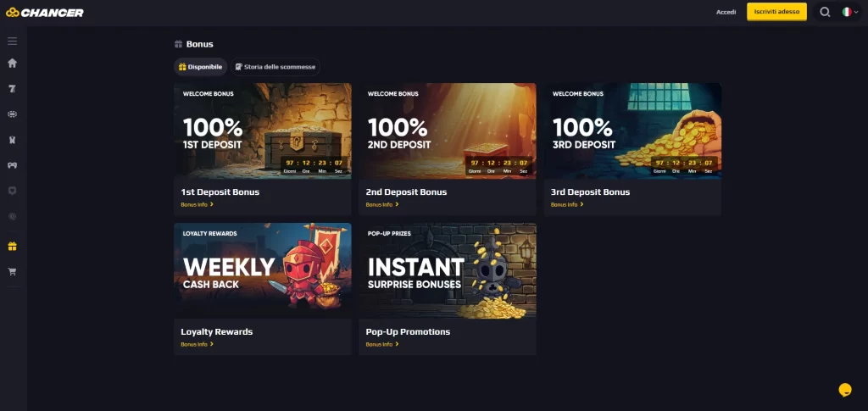Open the hamburger menu in sidebar
868x411 pixels.
pos(12,41)
